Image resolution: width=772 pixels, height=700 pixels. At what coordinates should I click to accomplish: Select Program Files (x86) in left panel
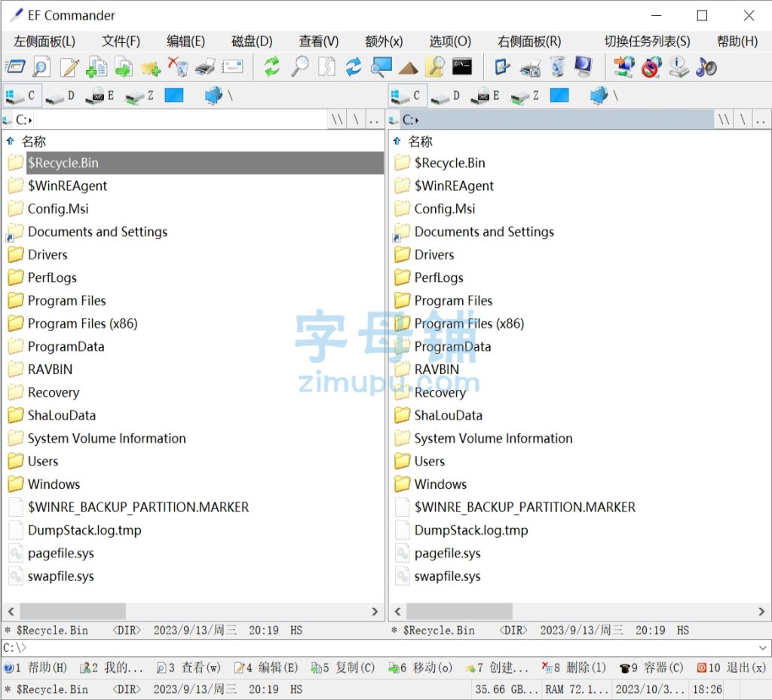click(x=82, y=324)
